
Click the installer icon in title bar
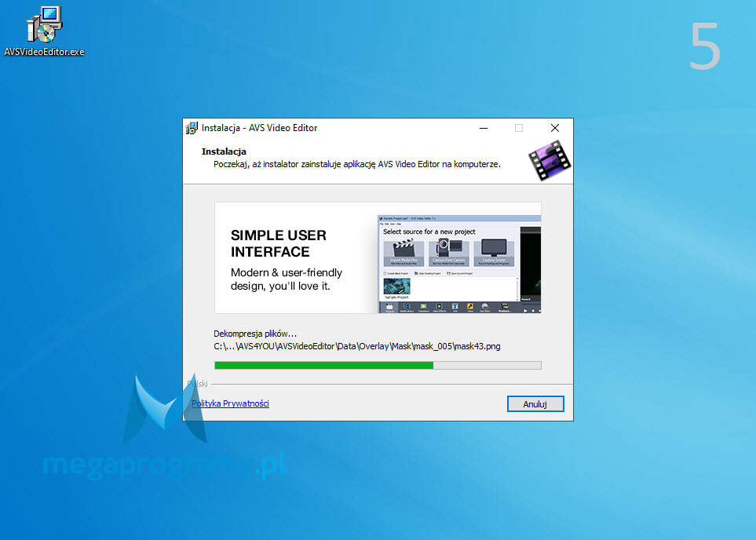coord(192,128)
